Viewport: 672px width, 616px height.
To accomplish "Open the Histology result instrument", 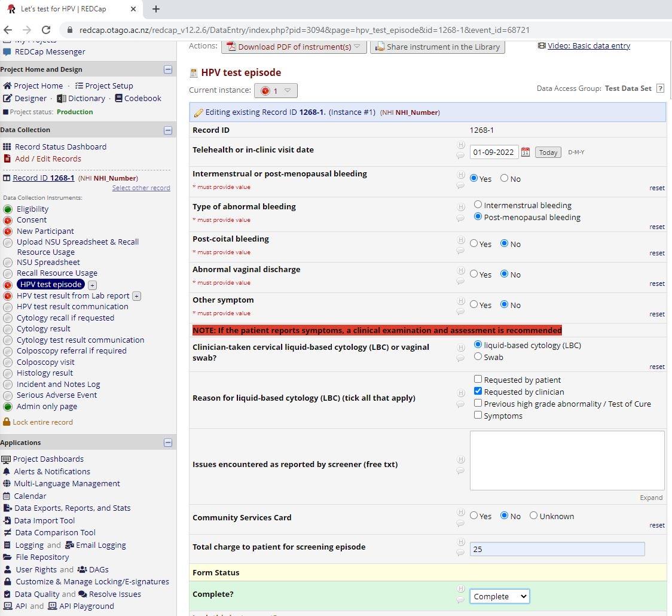I will (45, 373).
